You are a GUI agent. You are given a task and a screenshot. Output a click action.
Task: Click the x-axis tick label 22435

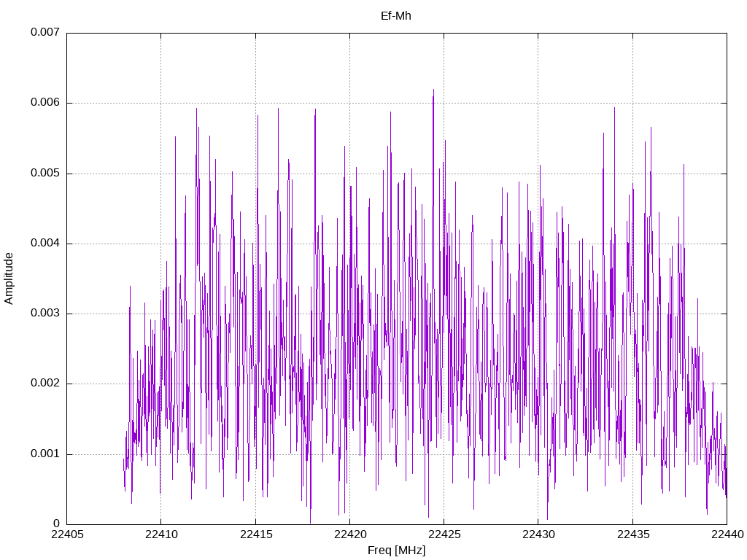(633, 534)
